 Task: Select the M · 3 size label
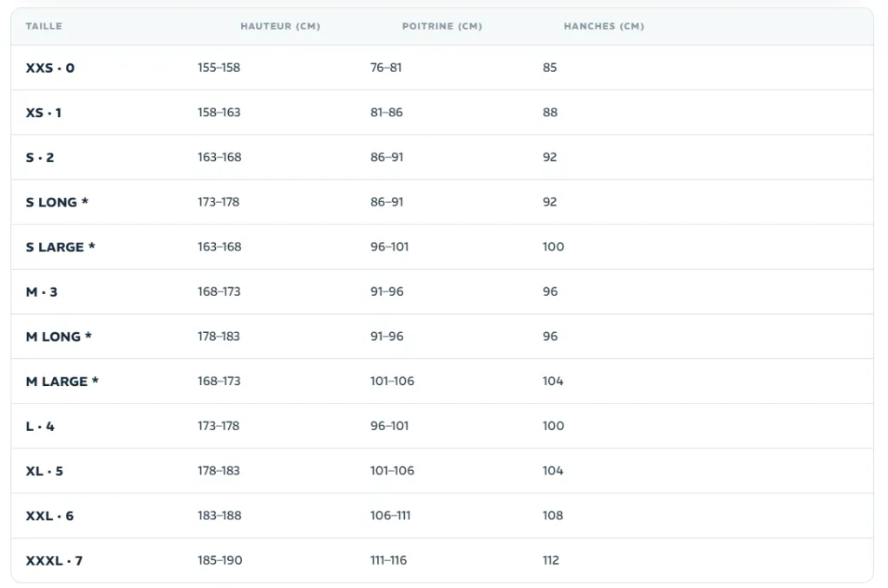(x=42, y=291)
